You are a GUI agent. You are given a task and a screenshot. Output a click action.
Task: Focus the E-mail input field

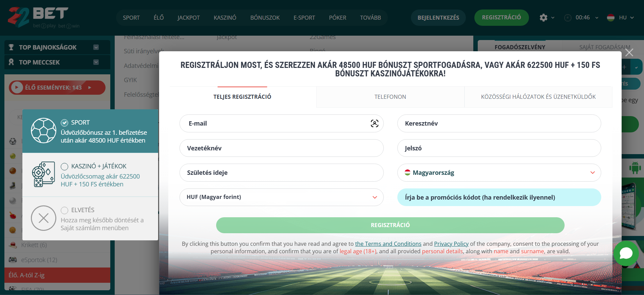pos(281,124)
